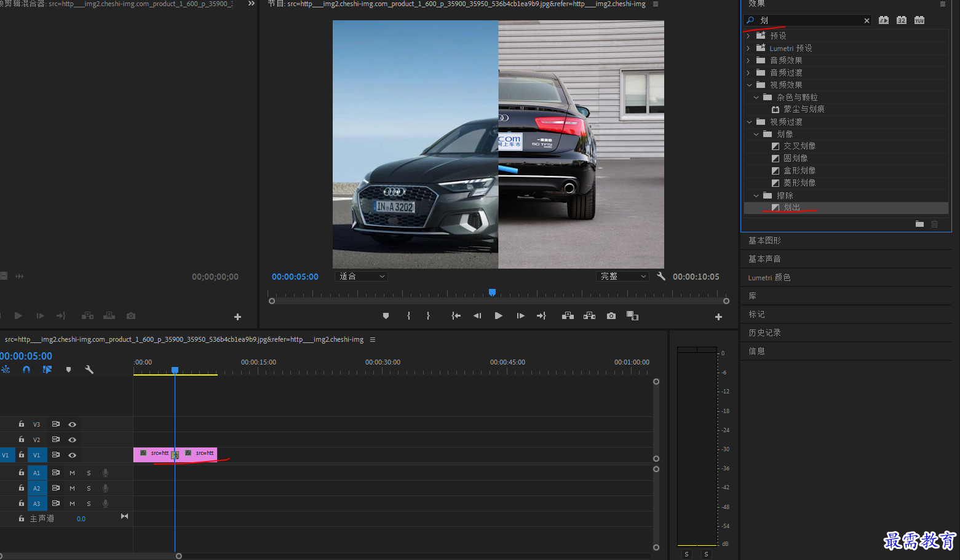
Task: Play the program monitor sequence
Action: (x=499, y=316)
